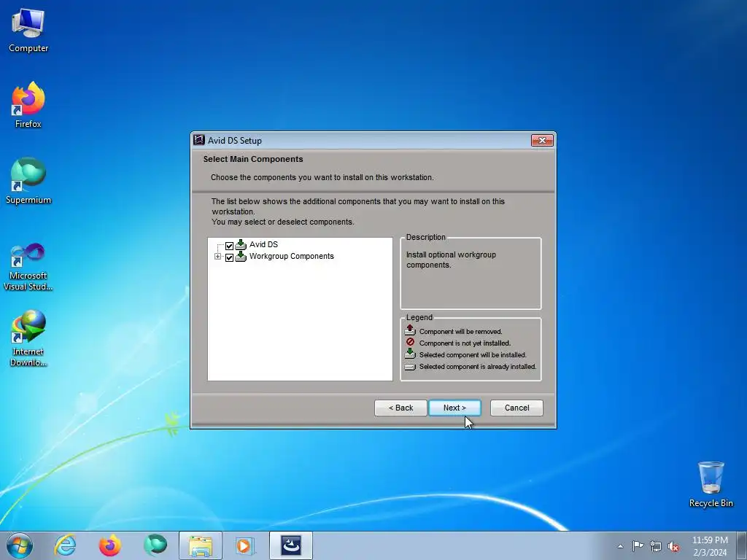Close the Avid DS Setup dialog
This screenshot has width=747, height=560.
(x=542, y=141)
